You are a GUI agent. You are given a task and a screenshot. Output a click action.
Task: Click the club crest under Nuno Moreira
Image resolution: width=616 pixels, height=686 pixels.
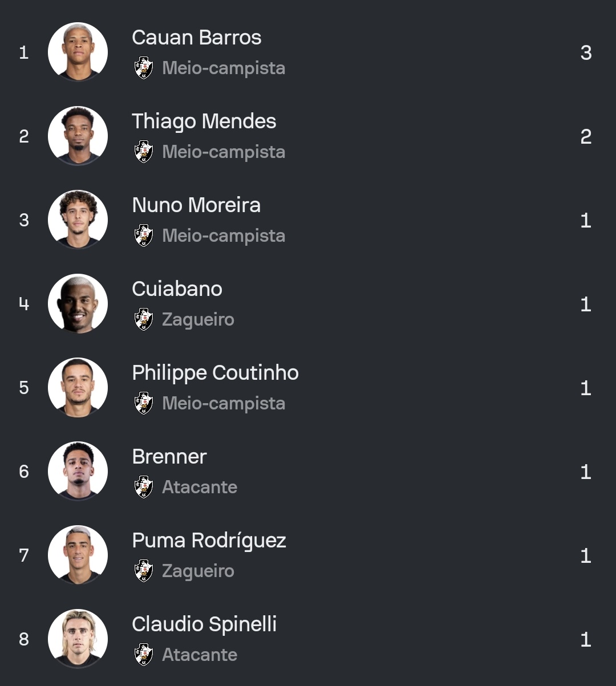143,236
